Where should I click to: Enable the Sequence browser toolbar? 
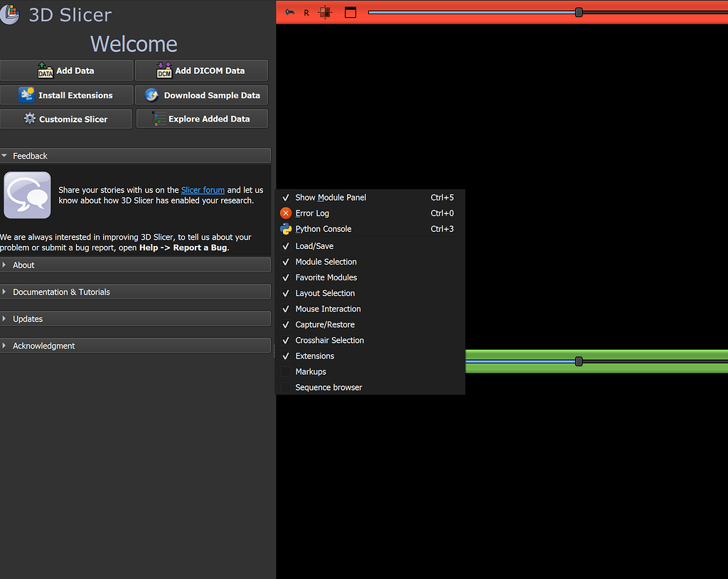tap(328, 387)
